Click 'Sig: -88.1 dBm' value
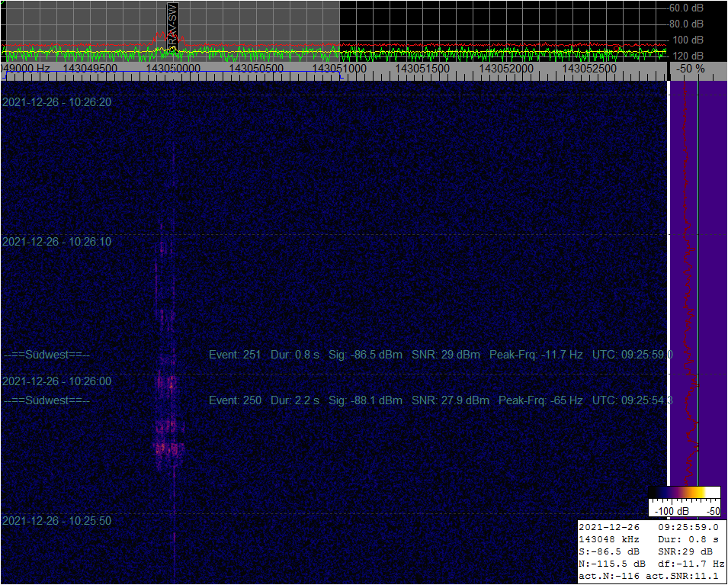The height and width of the screenshot is (585, 728). coord(365,400)
